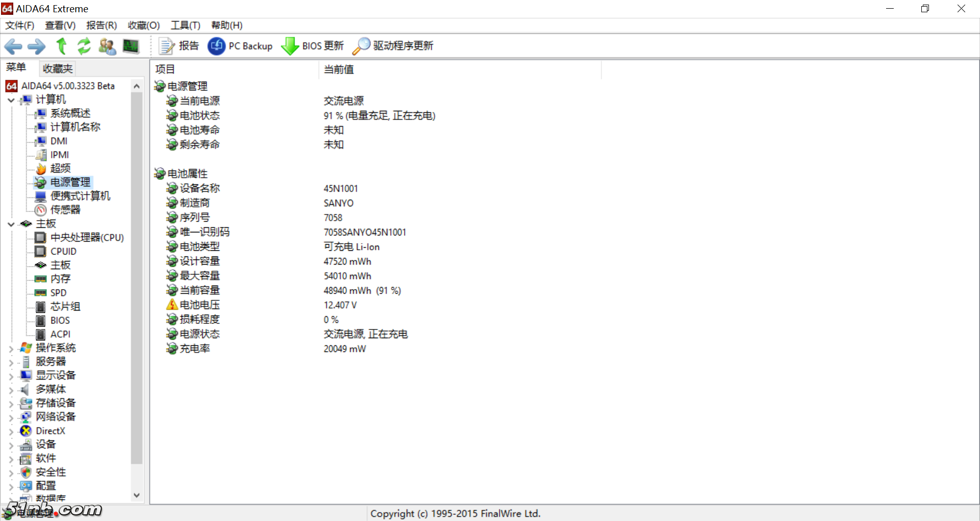Expand the 网络设备 tree node
The height and width of the screenshot is (521, 980).
coord(11,418)
